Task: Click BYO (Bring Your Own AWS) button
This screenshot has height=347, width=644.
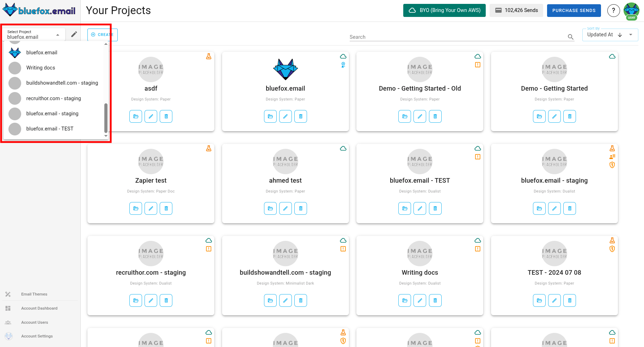Action: (x=444, y=10)
